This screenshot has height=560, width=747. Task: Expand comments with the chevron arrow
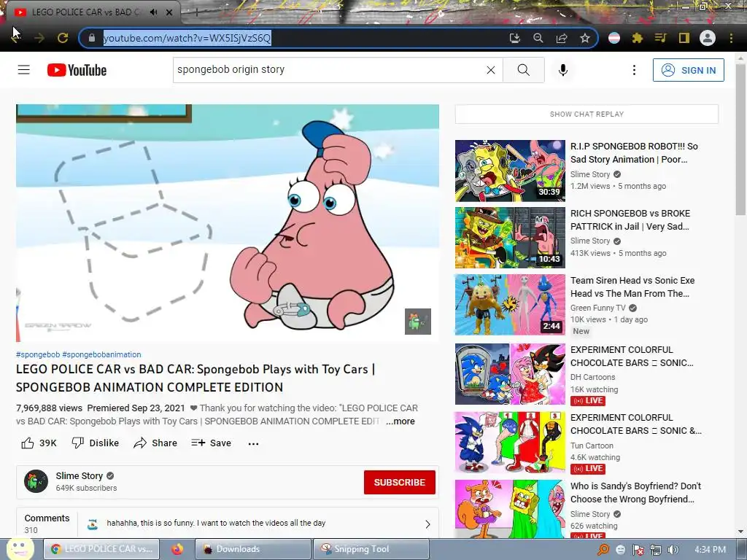pos(427,524)
